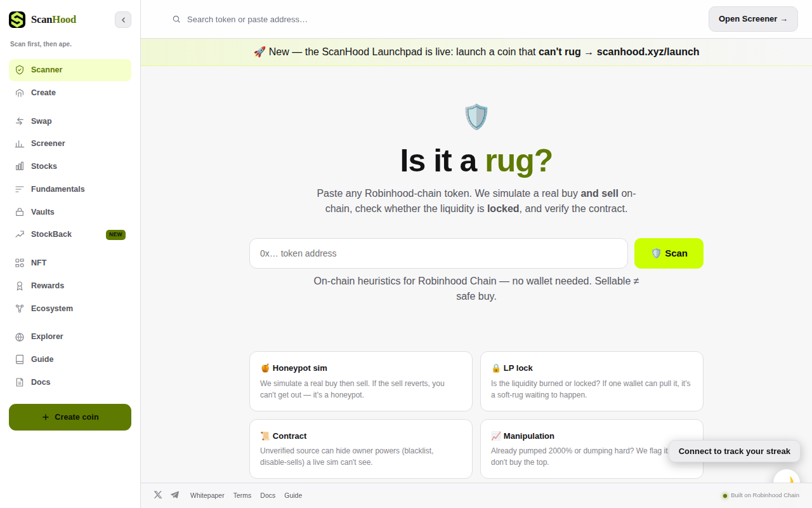The height and width of the screenshot is (508, 812).
Task: Open the scanhood.xyz/launch banner link
Action: click(648, 52)
